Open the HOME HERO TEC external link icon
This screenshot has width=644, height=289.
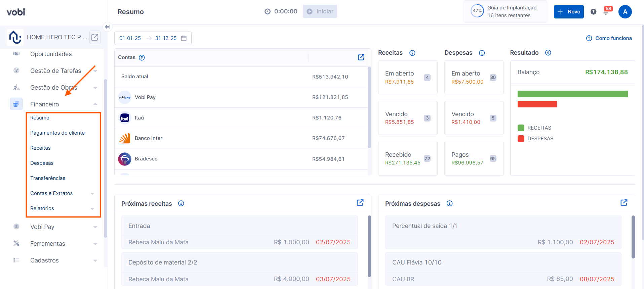95,37
